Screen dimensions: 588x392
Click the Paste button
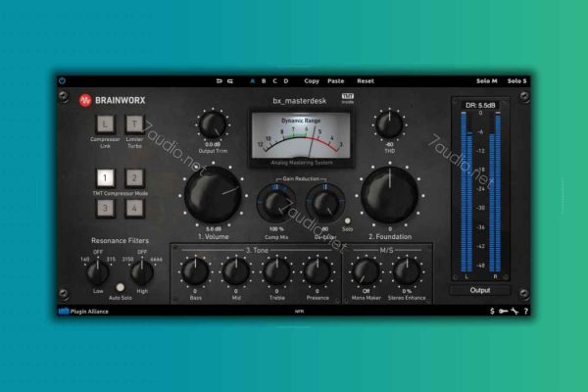335,81
